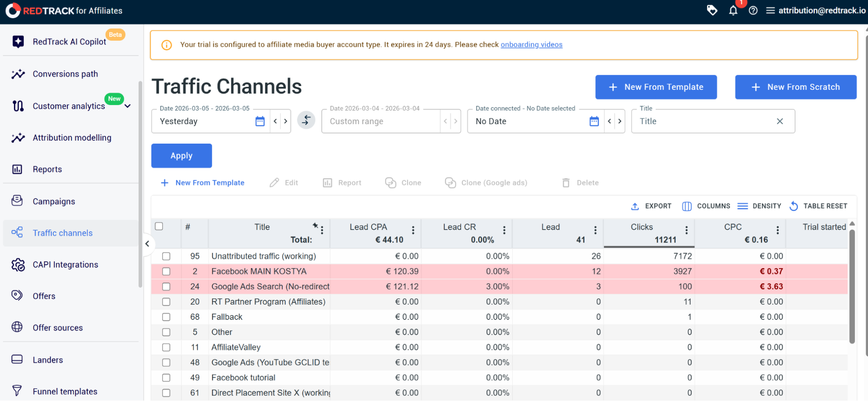Go to next day in Yesterday date
The height and width of the screenshot is (401, 868).
pos(285,121)
